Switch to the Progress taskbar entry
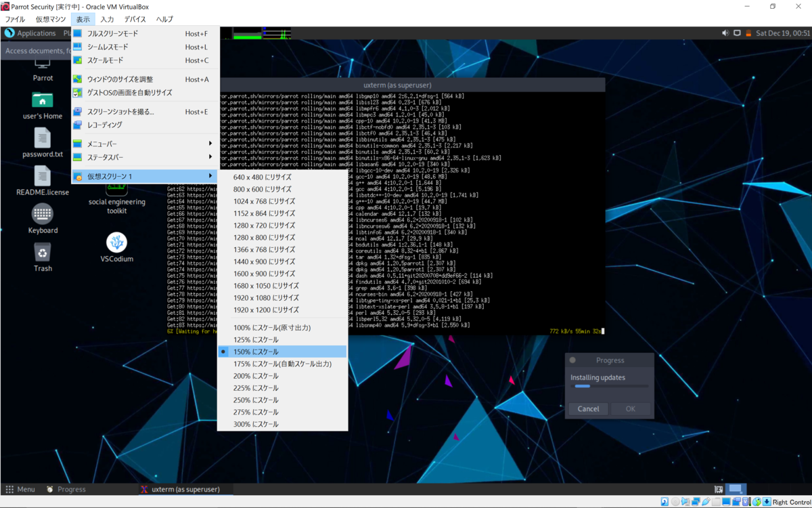The width and height of the screenshot is (812, 508). coord(66,489)
